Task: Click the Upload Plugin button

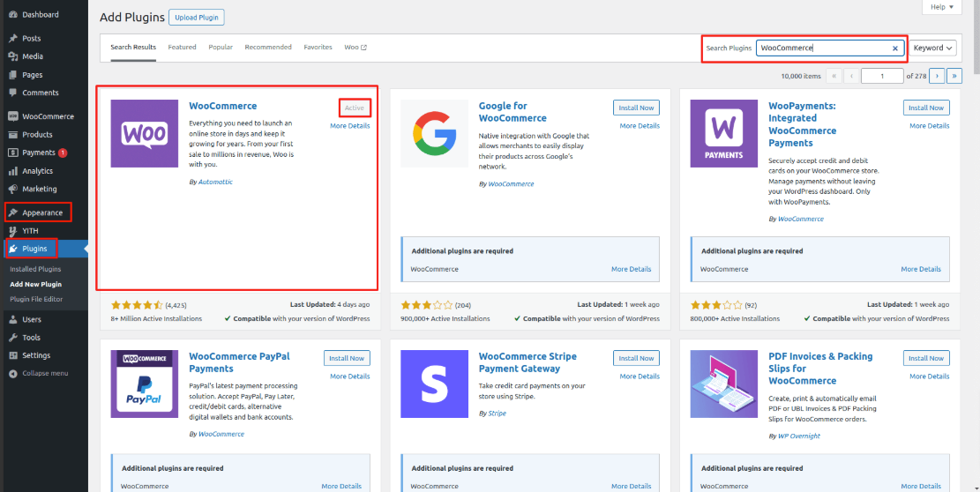Action: point(198,18)
